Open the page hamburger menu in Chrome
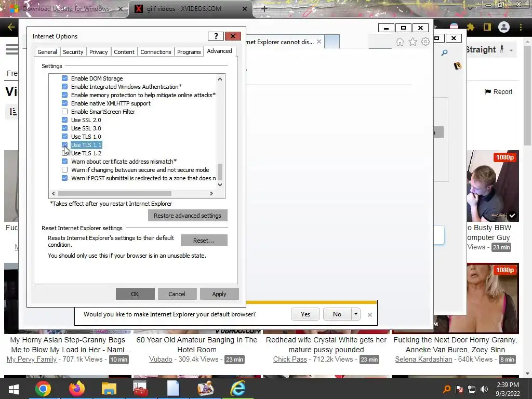The width and height of the screenshot is (532, 399). [x=12, y=49]
